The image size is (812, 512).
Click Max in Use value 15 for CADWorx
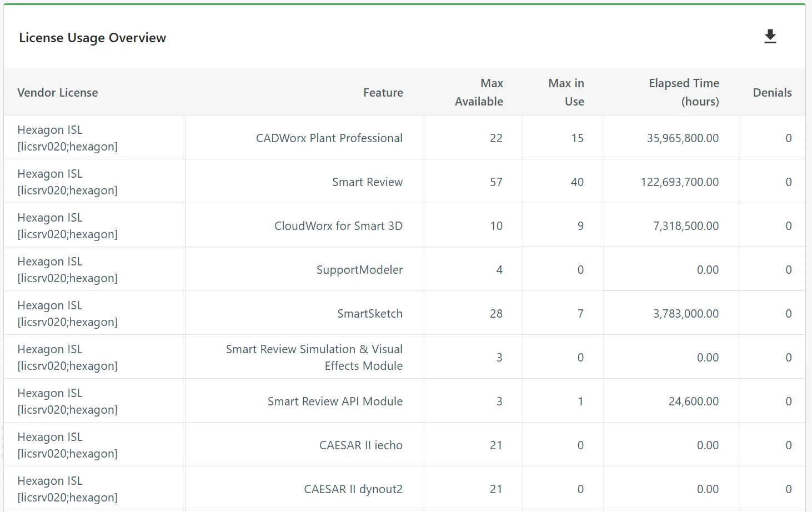point(578,138)
